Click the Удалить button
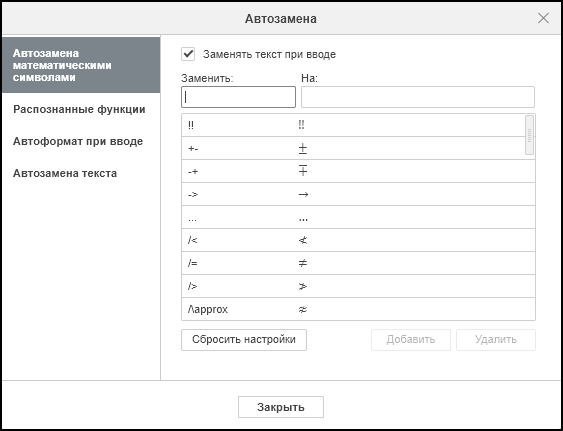 click(496, 340)
